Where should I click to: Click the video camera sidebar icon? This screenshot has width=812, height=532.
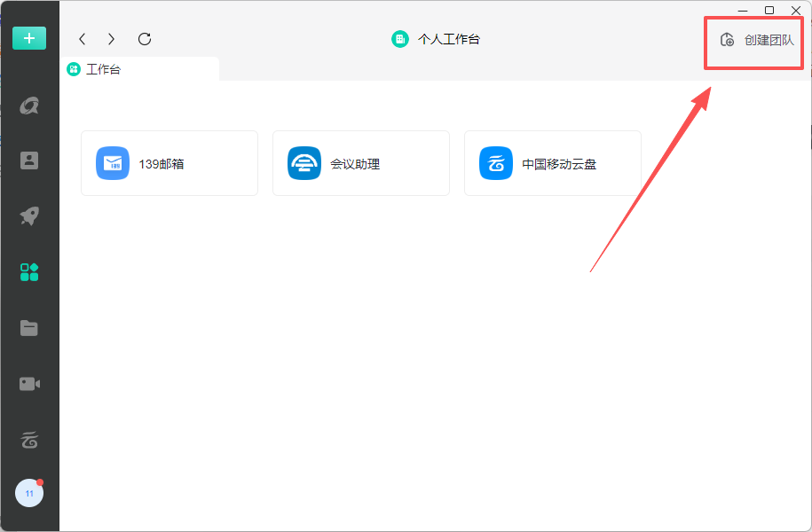tap(29, 383)
